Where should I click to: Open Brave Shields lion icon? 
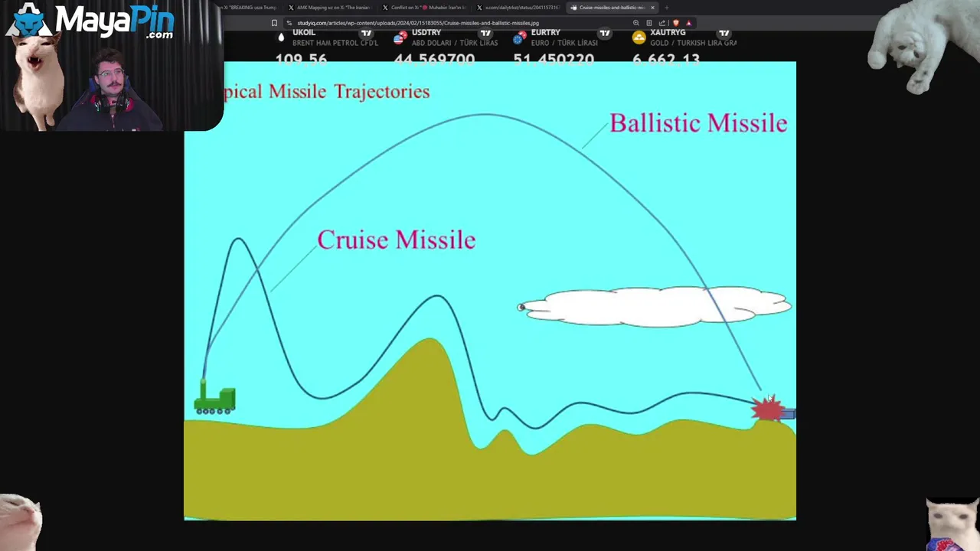[676, 23]
